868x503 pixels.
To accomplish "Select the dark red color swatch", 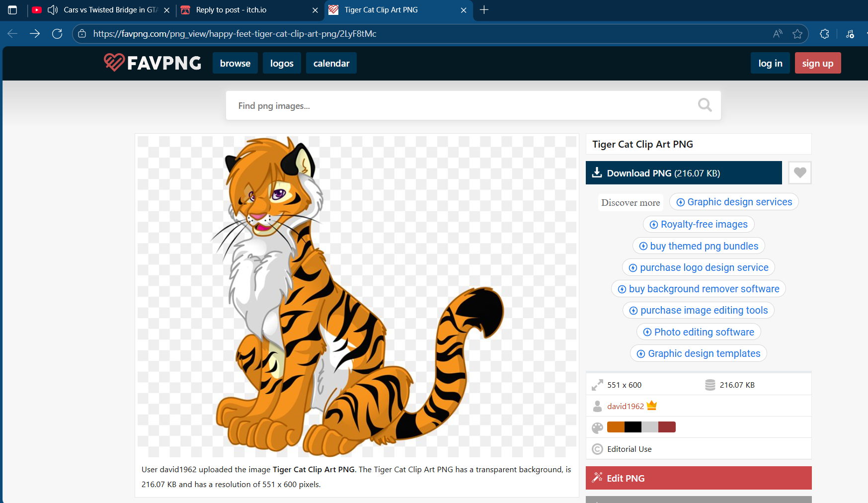I will [x=667, y=427].
